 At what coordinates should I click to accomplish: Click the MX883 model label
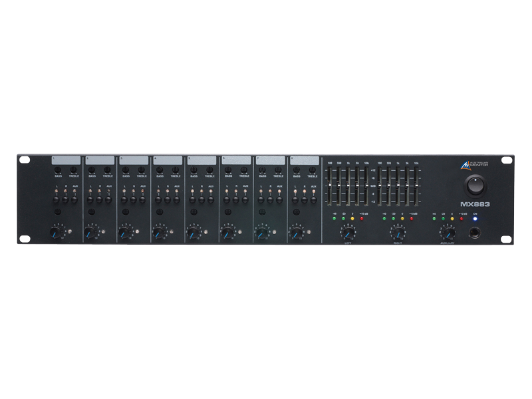(x=475, y=204)
